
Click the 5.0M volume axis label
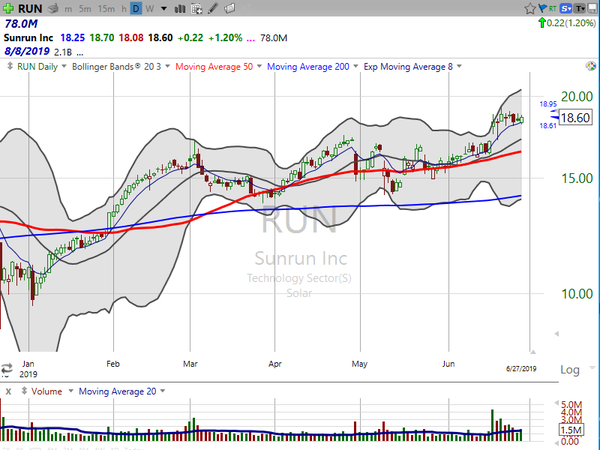572,404
